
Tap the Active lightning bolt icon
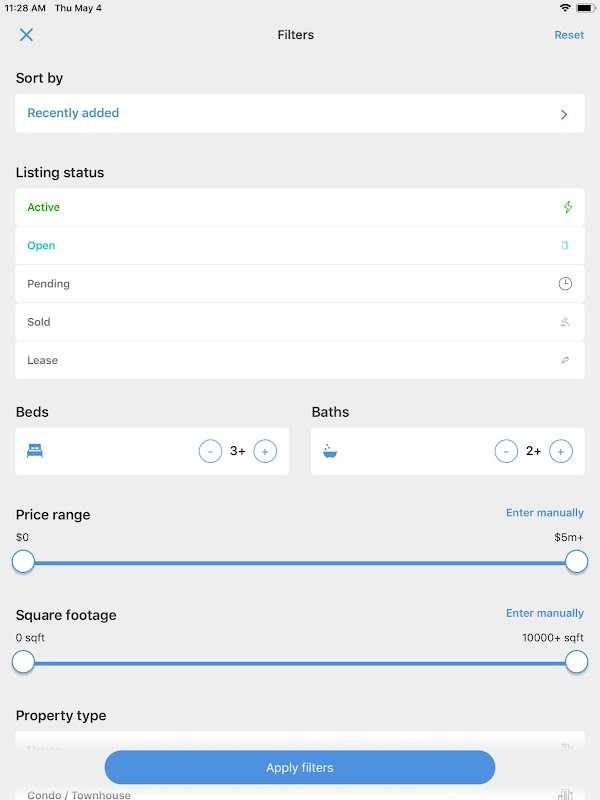click(x=567, y=207)
